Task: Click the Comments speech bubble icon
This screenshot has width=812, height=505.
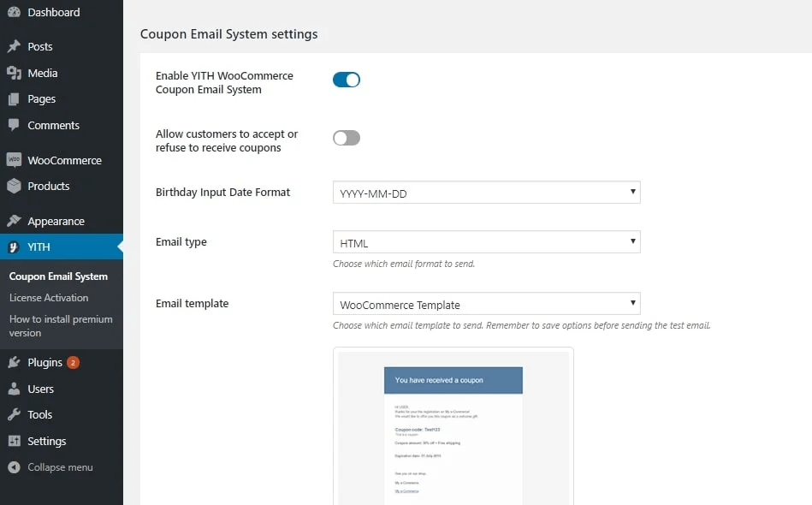Action: (14, 125)
